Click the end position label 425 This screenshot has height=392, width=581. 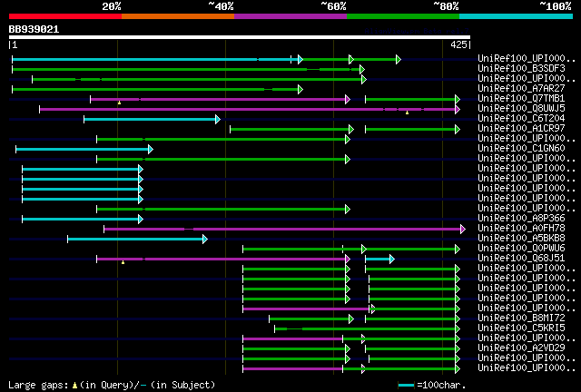click(x=458, y=44)
